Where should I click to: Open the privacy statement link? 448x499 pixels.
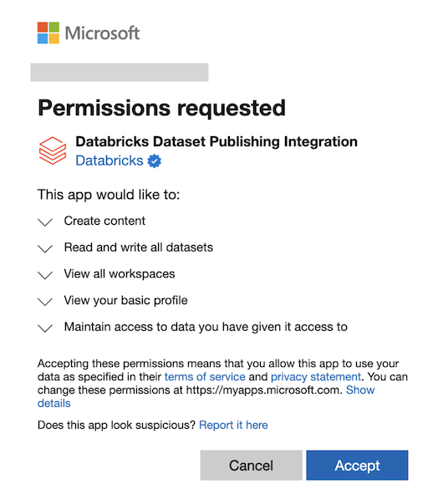(x=316, y=377)
